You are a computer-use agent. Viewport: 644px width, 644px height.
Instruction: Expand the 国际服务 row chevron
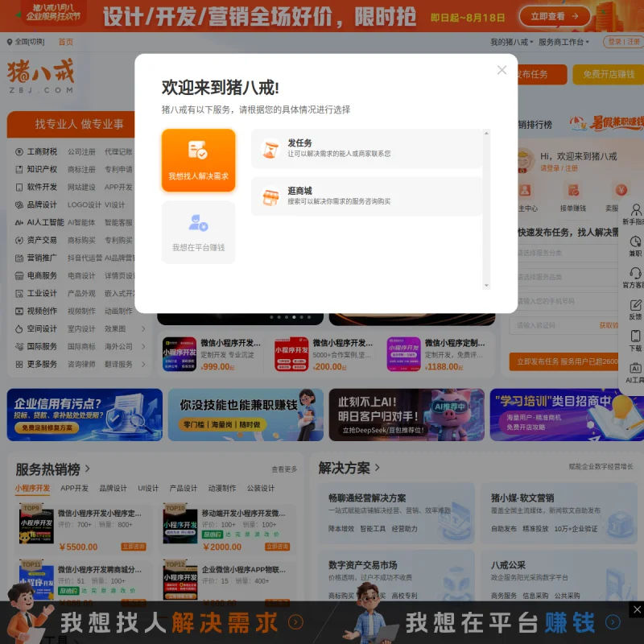tap(143, 346)
